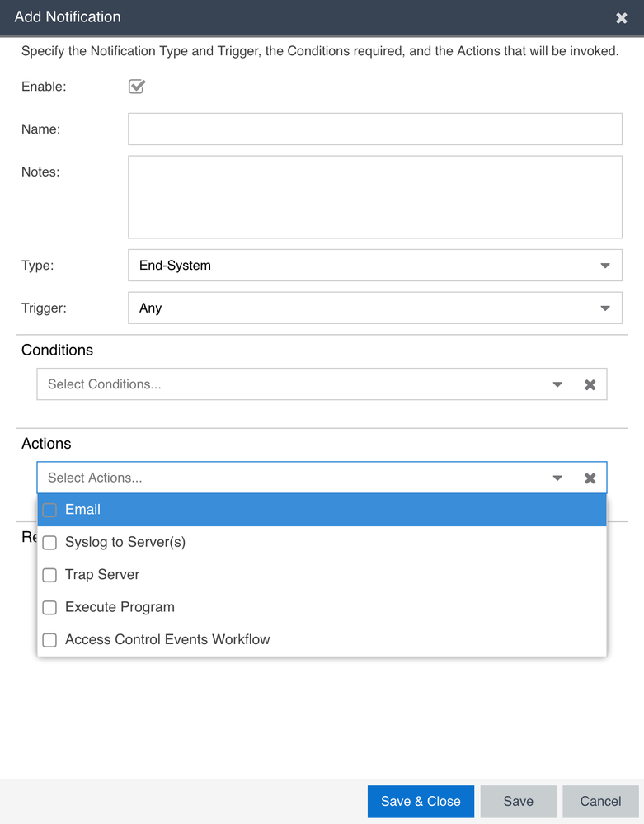Expand the Select Conditions dropdown arrow
The height and width of the screenshot is (824, 644).
point(557,384)
